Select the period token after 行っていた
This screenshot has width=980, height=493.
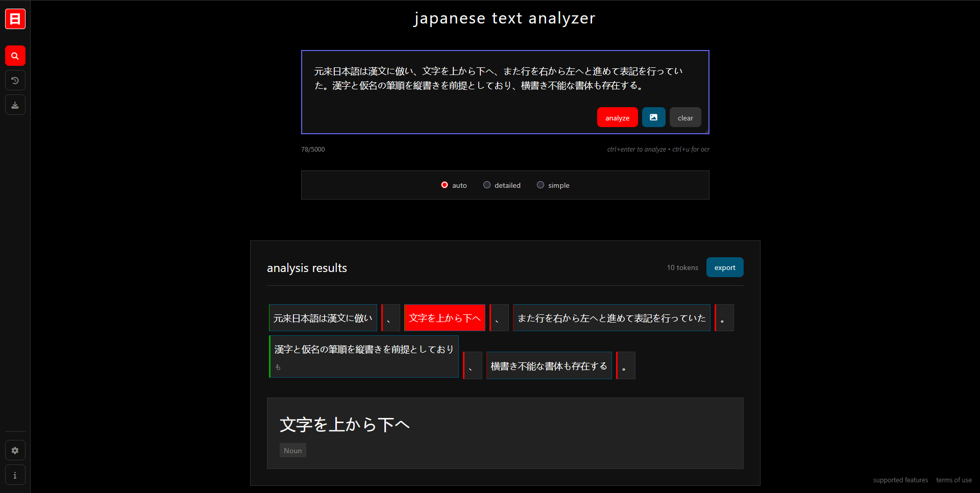point(724,318)
